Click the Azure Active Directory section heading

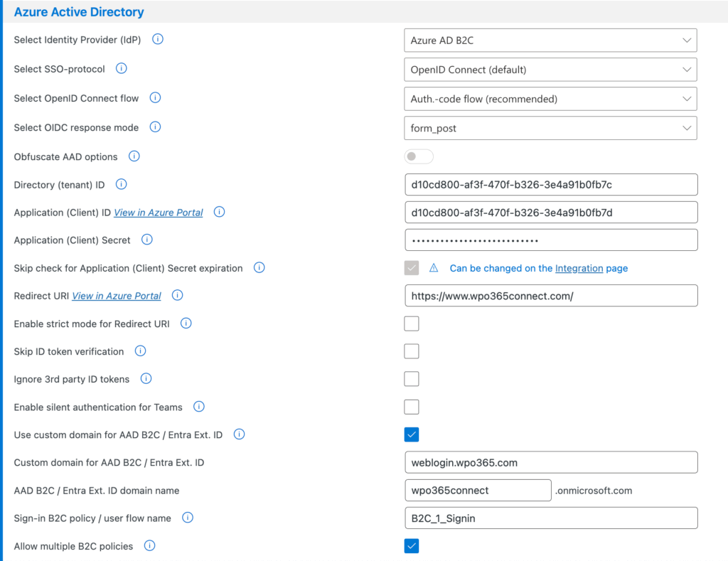click(79, 12)
